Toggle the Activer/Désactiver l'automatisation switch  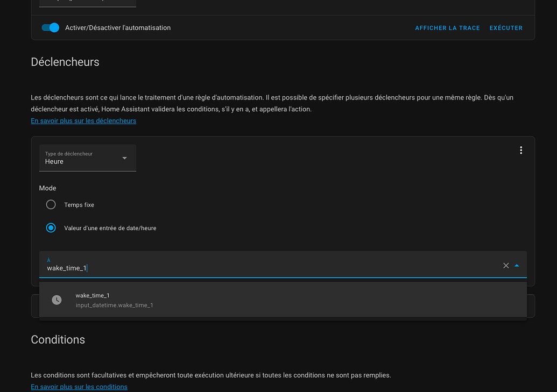[x=51, y=27]
